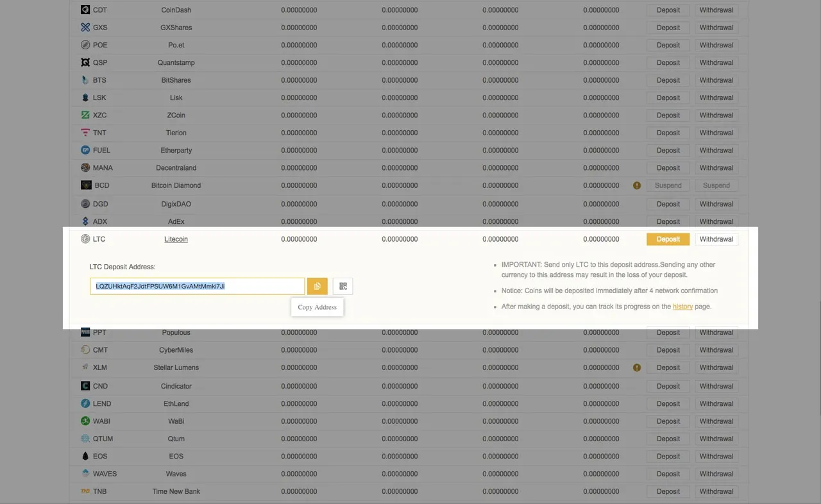Click the POE coin icon
Screen dimensions: 821x504
click(85, 45)
